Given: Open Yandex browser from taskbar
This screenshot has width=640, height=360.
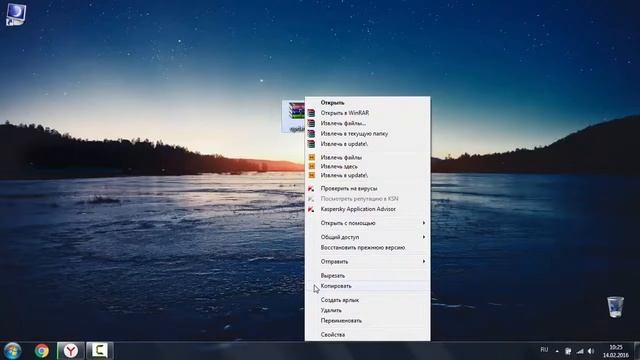Looking at the screenshot, I should tap(71, 351).
